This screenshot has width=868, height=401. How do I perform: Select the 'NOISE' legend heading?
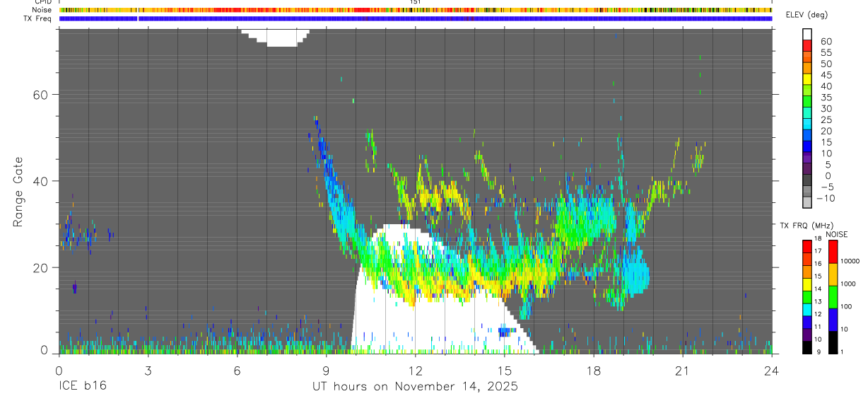point(836,234)
